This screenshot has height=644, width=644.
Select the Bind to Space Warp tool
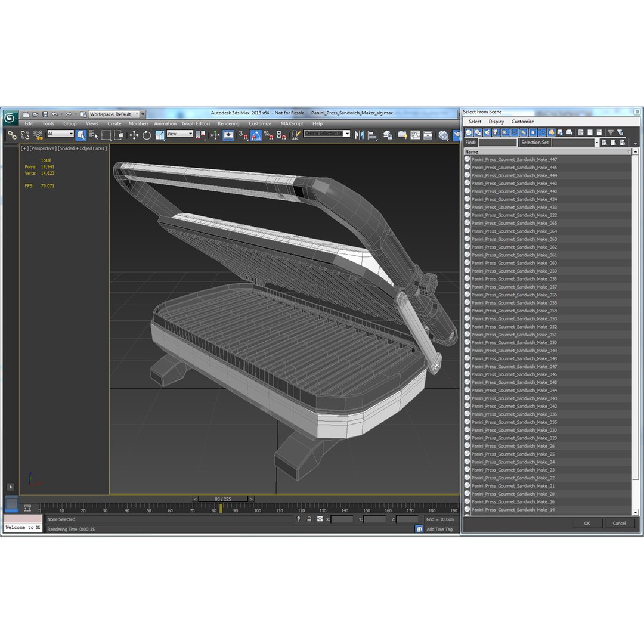point(38,135)
